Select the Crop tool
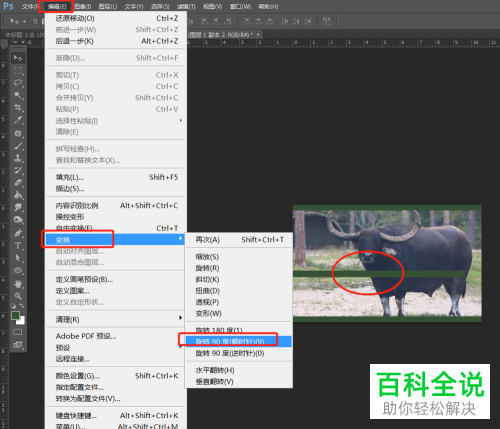Viewport: 500px width, 429px height. [x=18, y=108]
